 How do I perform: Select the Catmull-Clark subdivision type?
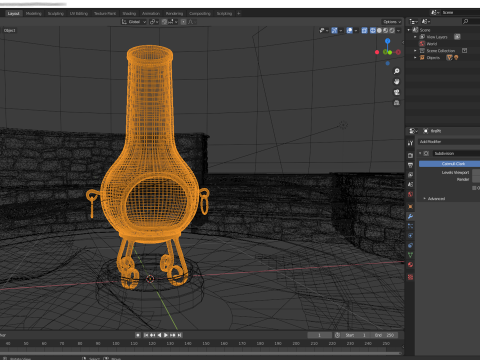[449, 164]
